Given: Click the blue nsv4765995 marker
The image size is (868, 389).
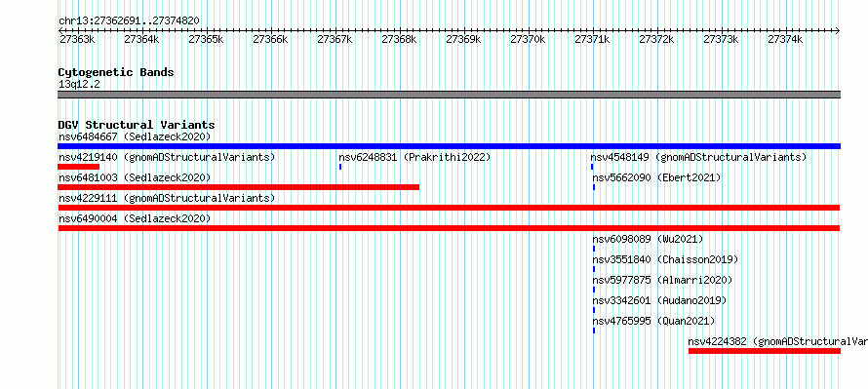Looking at the screenshot, I should [x=593, y=331].
